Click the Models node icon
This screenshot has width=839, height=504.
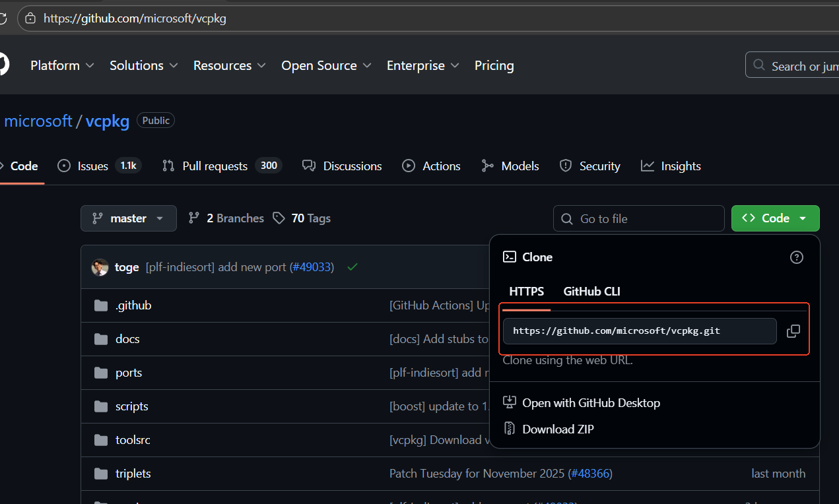pyautogui.click(x=488, y=166)
